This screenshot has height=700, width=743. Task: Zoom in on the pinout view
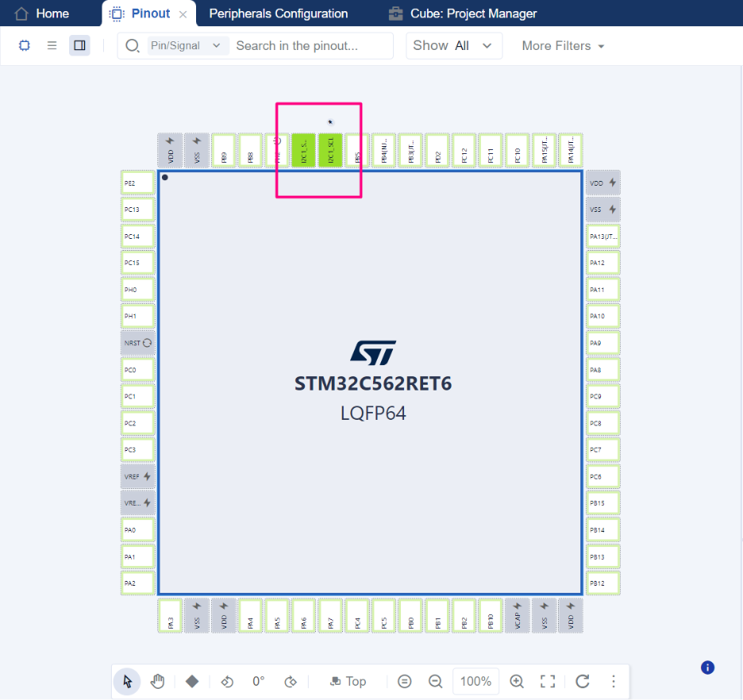517,682
